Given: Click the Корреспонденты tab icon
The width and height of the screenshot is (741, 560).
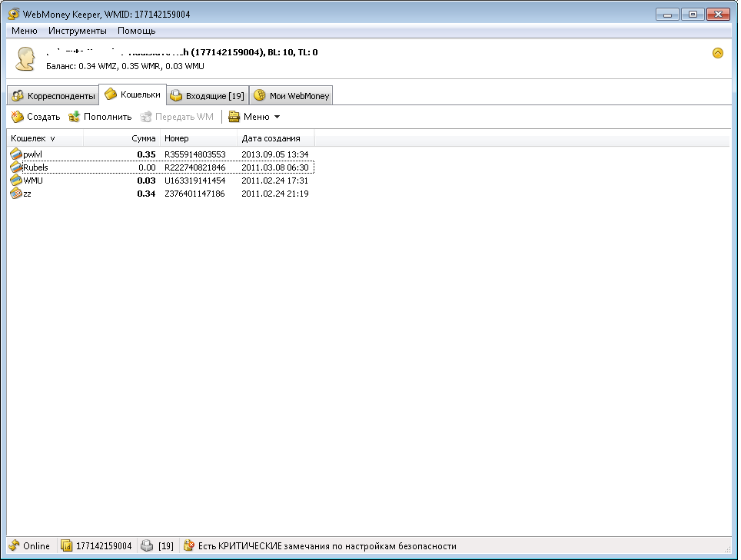Looking at the screenshot, I should pos(18,96).
